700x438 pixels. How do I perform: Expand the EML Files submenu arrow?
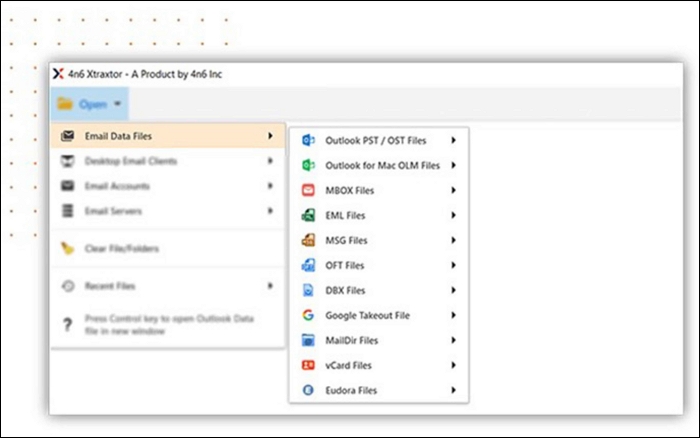point(453,215)
